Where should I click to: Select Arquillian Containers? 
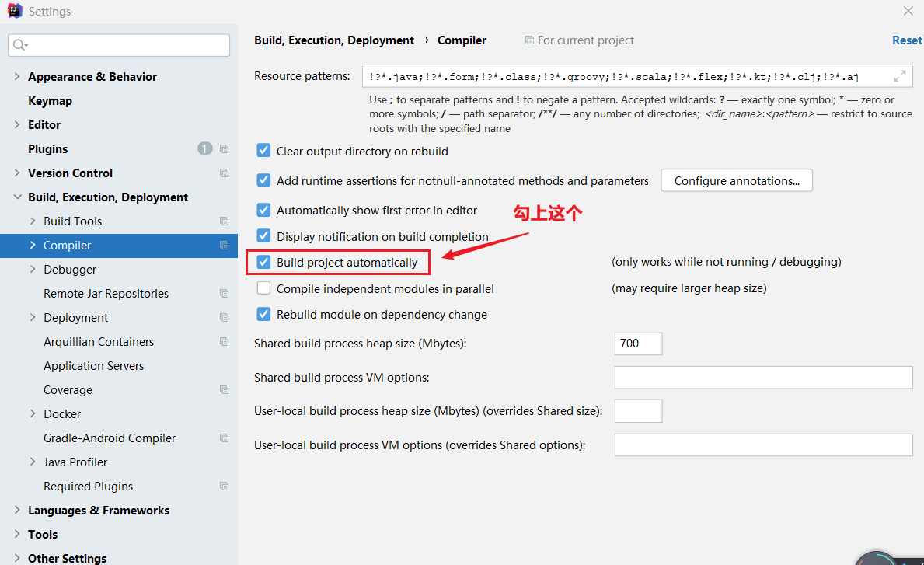[x=99, y=342]
